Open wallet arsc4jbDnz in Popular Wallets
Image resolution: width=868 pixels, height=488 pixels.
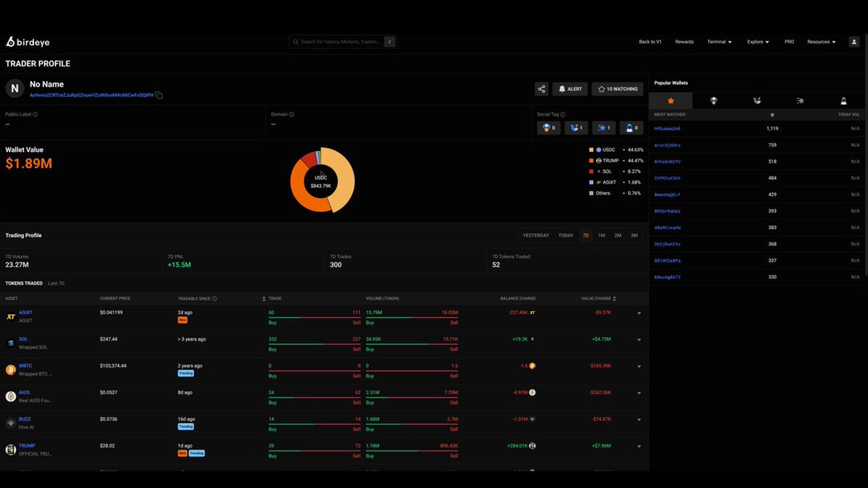point(667,145)
